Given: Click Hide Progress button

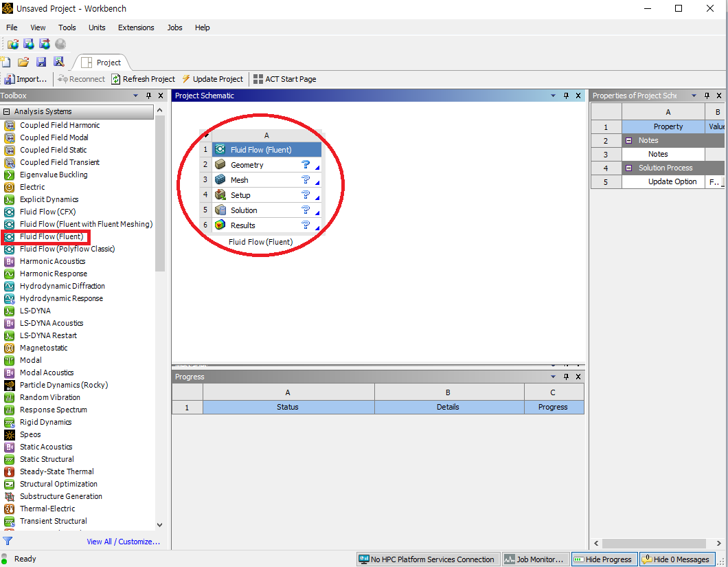Looking at the screenshot, I should point(604,559).
